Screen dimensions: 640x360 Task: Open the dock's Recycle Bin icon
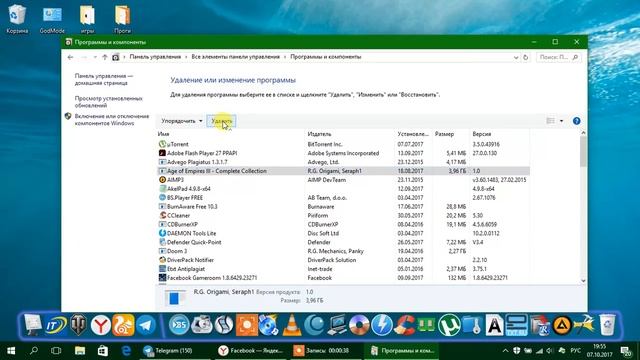pyautogui.click(x=607, y=325)
